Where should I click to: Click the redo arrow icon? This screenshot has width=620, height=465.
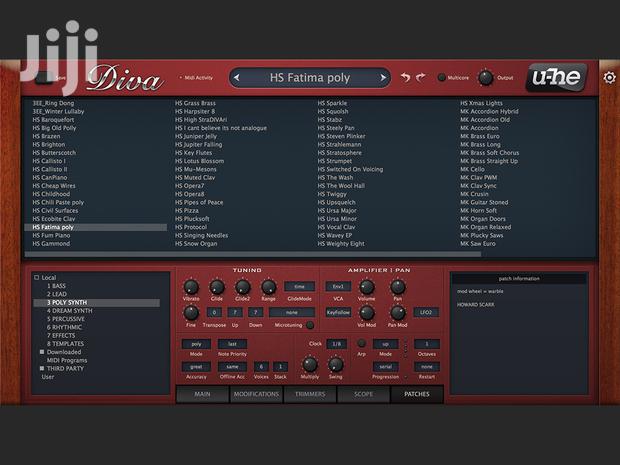point(421,78)
